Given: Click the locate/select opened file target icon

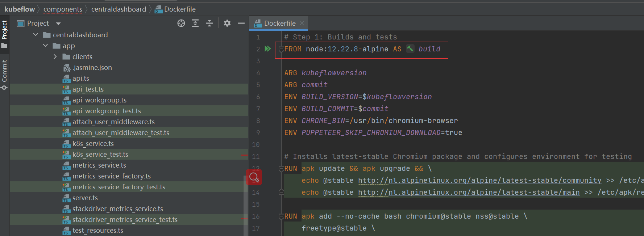Looking at the screenshot, I should [x=181, y=24].
